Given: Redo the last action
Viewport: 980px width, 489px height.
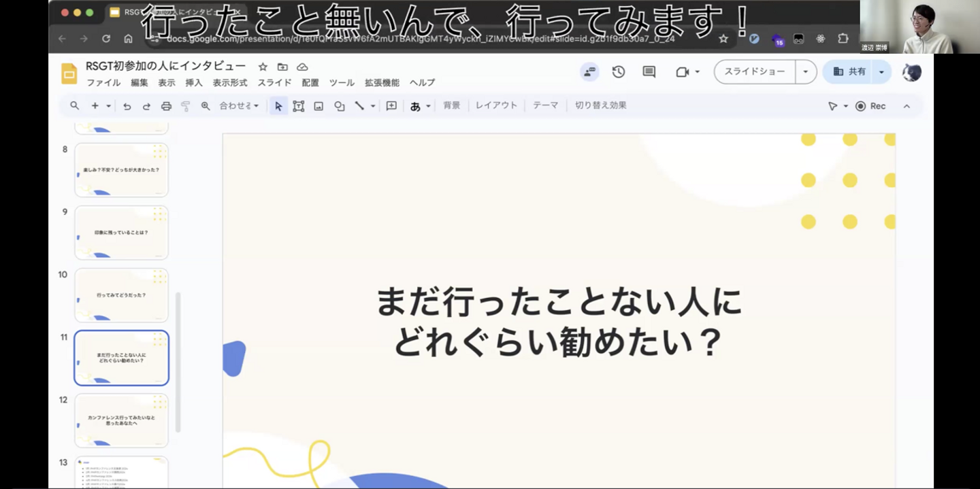Looking at the screenshot, I should tap(146, 106).
